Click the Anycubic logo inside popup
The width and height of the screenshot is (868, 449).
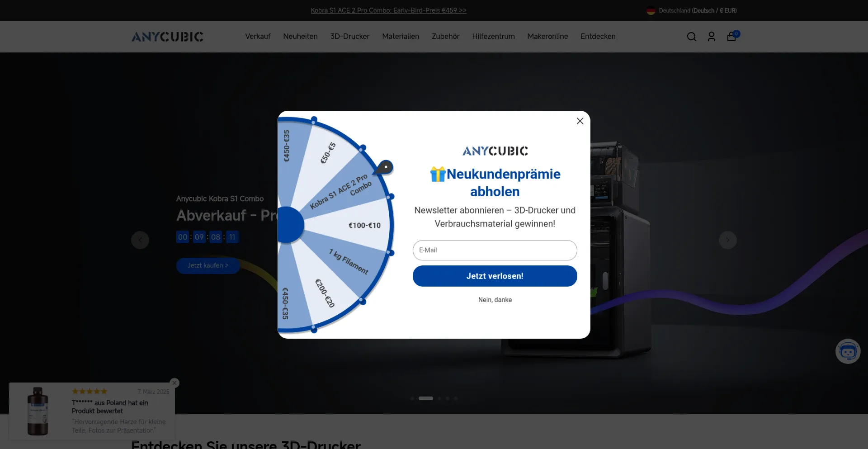click(495, 151)
